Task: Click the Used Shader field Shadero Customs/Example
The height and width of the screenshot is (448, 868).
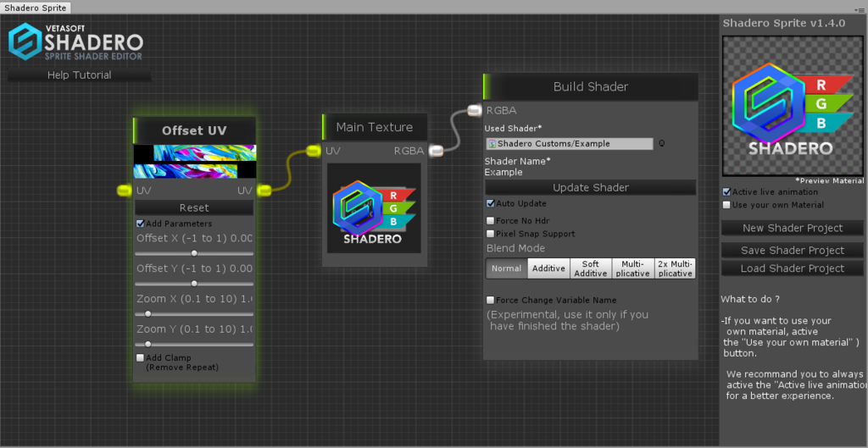Action: click(x=570, y=144)
